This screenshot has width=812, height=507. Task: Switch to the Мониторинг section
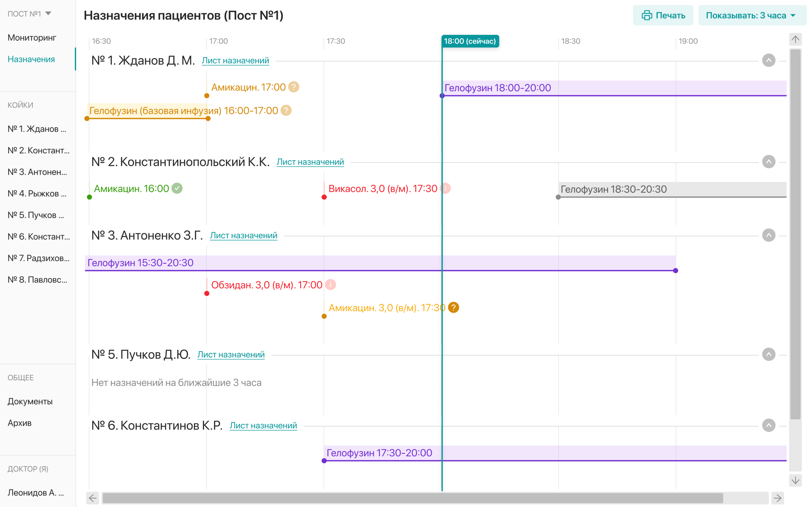coord(32,37)
